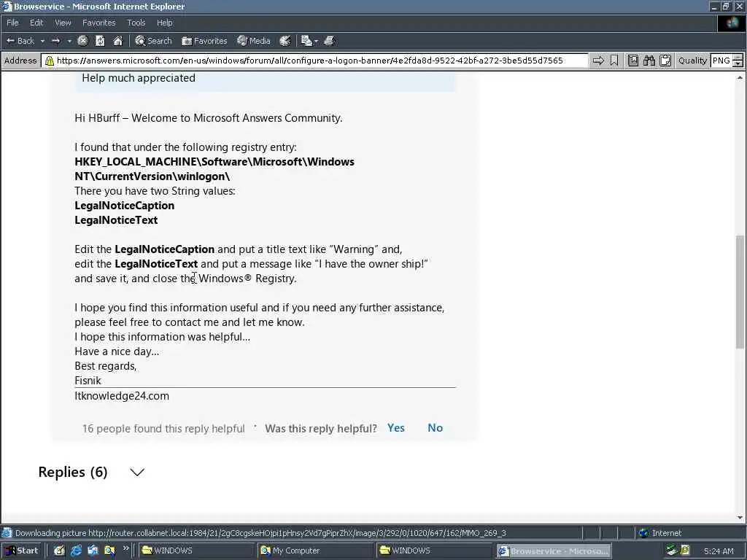Open the Media pane from the toolbar
The image size is (747, 560).
point(254,41)
